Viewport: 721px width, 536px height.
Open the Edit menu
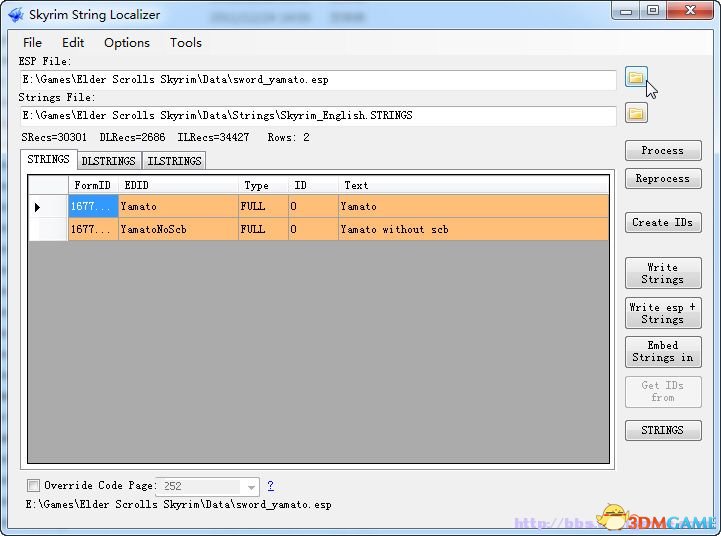point(73,43)
